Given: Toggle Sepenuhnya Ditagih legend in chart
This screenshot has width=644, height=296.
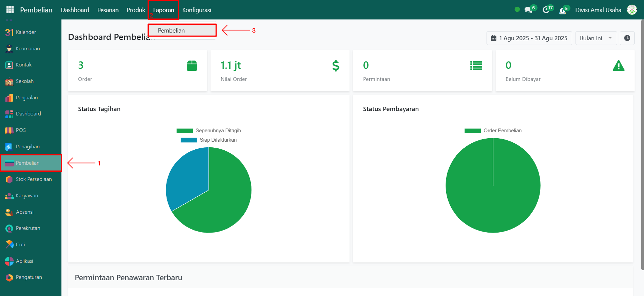Looking at the screenshot, I should click(x=209, y=131).
